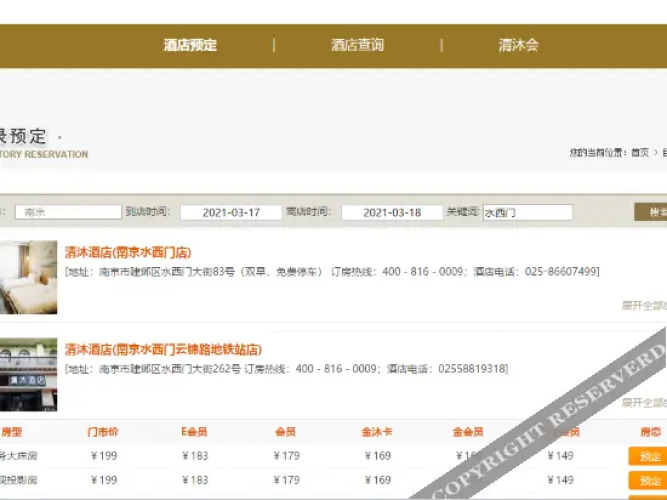Go to the 清沐会 membership tab
This screenshot has width=667, height=500.
point(518,45)
